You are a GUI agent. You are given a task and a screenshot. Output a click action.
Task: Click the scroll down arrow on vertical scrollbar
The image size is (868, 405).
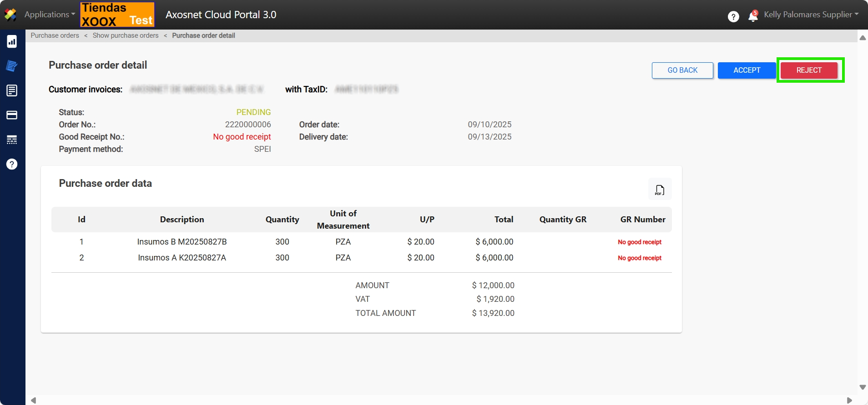(x=863, y=387)
